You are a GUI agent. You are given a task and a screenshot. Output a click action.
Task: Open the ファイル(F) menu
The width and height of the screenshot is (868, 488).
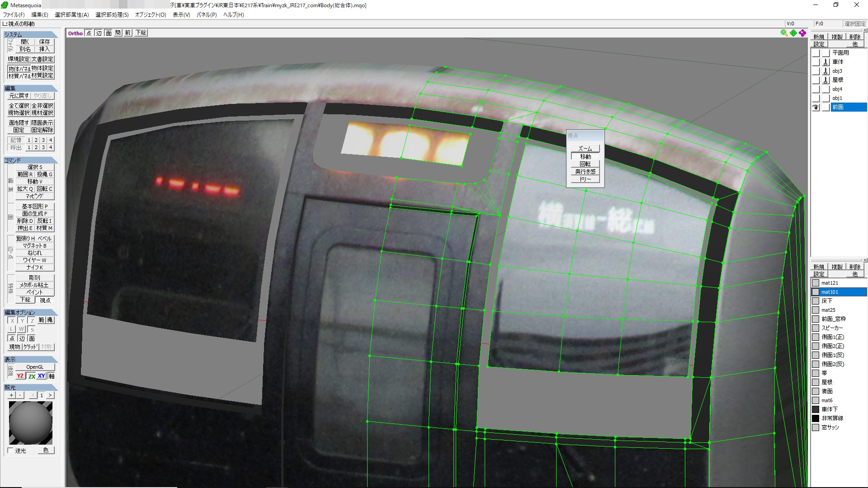tap(14, 15)
